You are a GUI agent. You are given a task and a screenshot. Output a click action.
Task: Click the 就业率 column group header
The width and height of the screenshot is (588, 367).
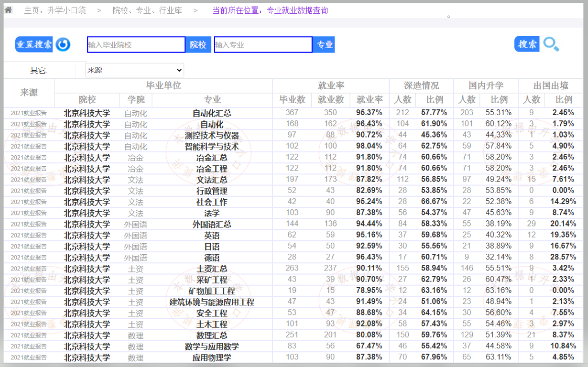click(331, 85)
